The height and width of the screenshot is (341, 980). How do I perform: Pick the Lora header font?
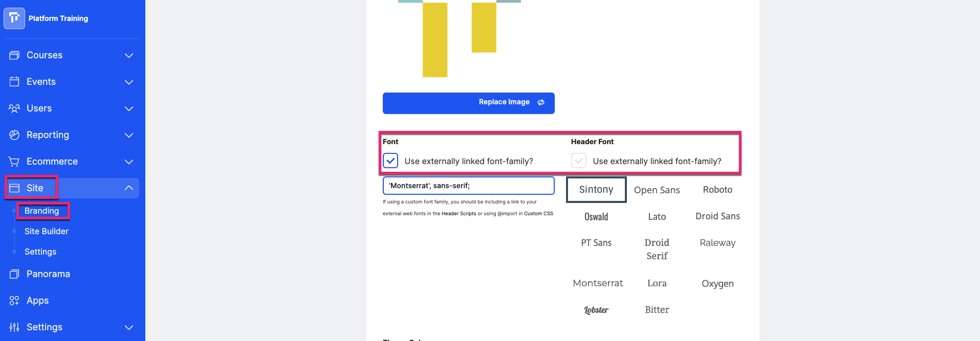point(657,283)
